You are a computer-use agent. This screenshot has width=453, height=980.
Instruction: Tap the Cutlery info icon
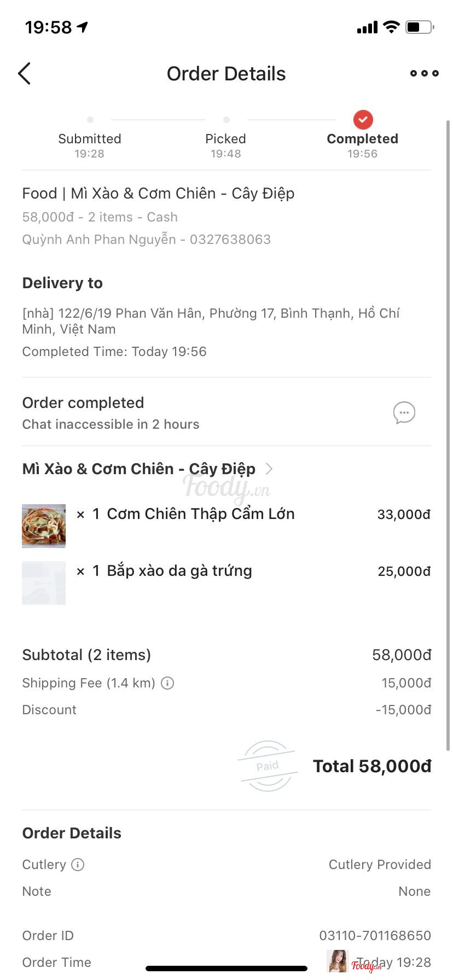click(x=78, y=865)
